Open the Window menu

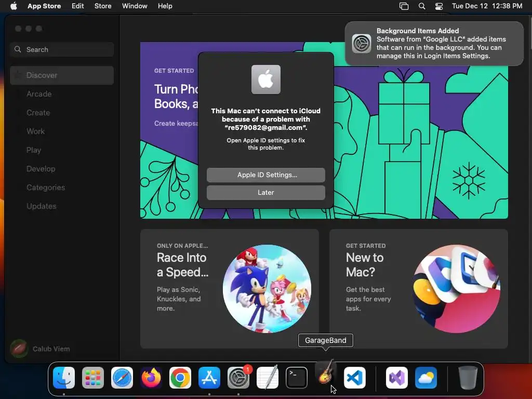point(135,6)
